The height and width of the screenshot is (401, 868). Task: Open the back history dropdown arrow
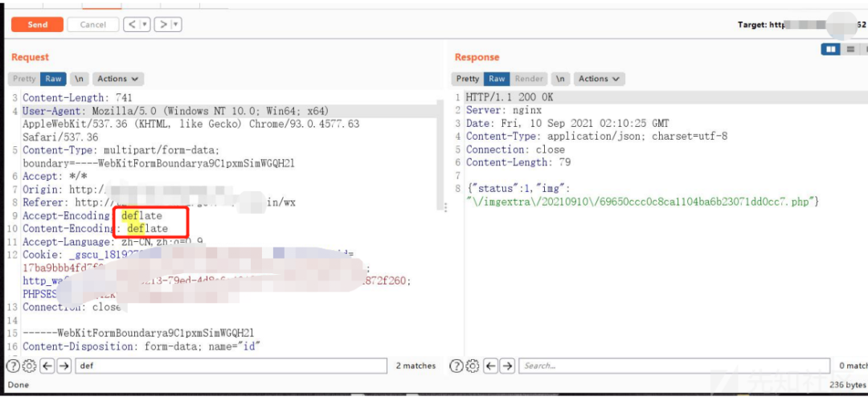pyautogui.click(x=145, y=25)
